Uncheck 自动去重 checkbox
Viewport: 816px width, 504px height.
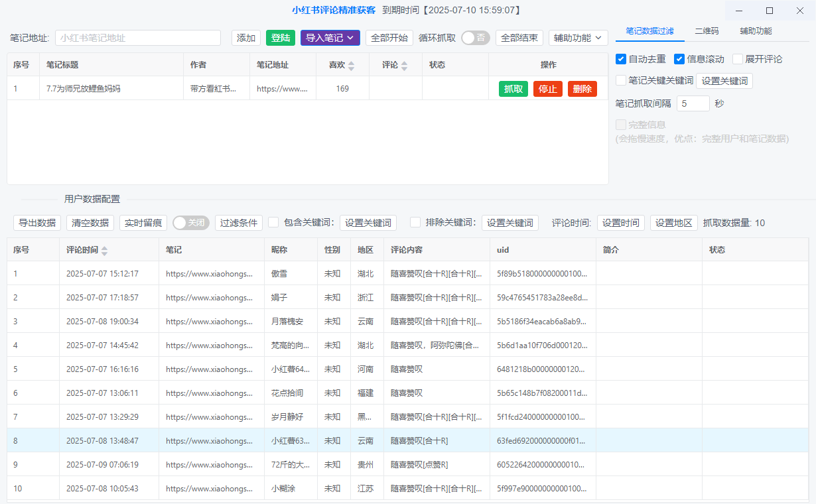621,59
